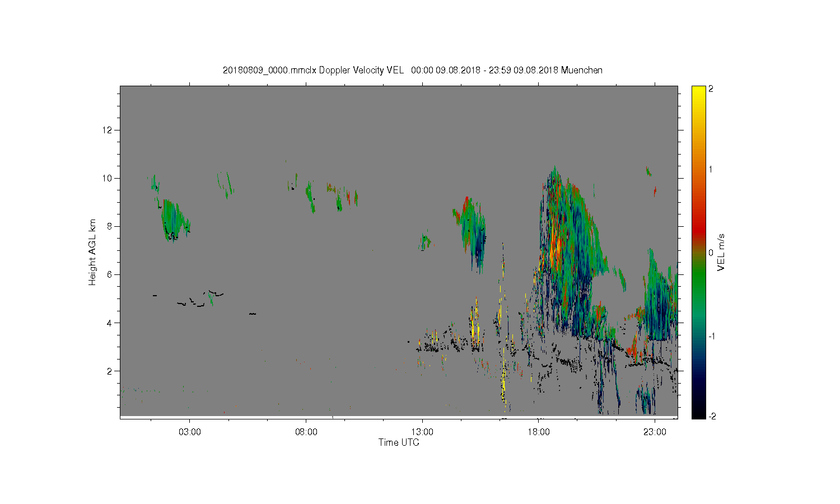Click the height tick label 6
The height and width of the screenshot is (504, 840).
pos(110,274)
